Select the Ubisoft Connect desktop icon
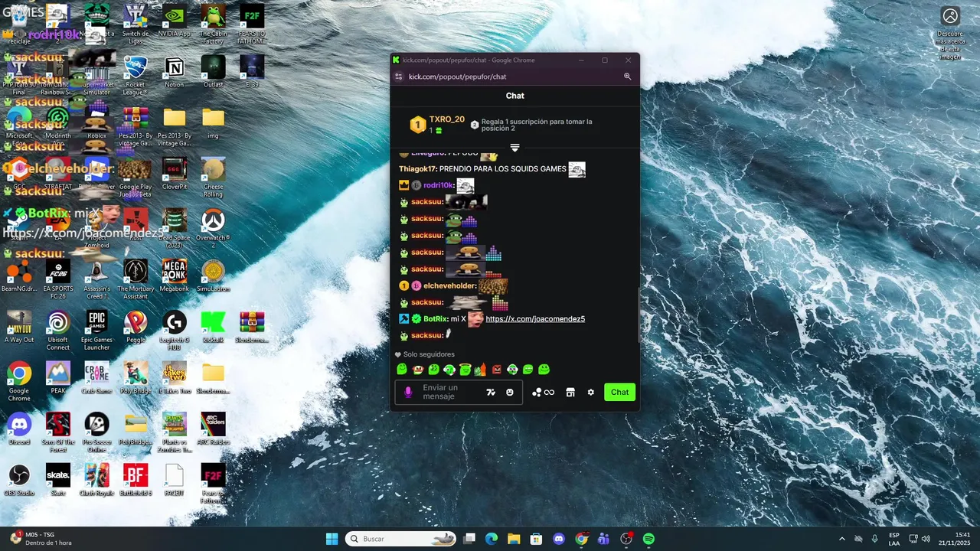Viewport: 980px width, 551px height. click(x=58, y=331)
